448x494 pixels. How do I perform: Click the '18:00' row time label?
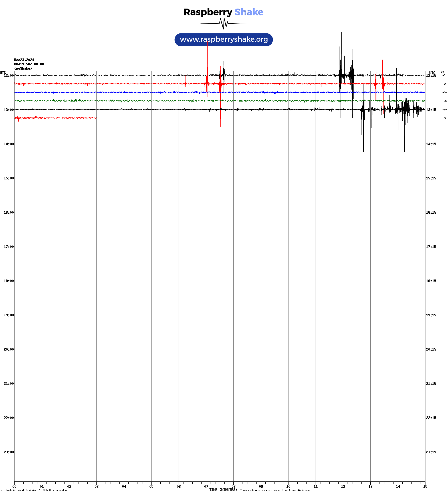(9, 281)
